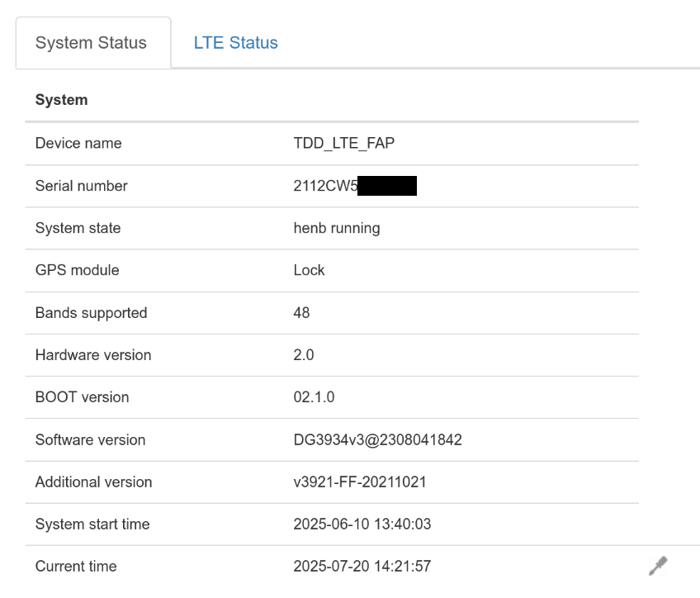The image size is (700, 598).
Task: Click the Device name label
Action: [78, 143]
